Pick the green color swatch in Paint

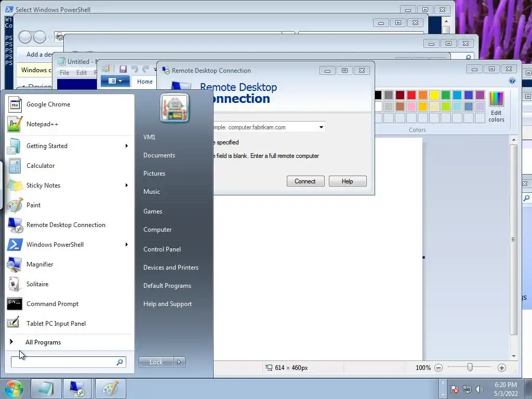coord(446,95)
